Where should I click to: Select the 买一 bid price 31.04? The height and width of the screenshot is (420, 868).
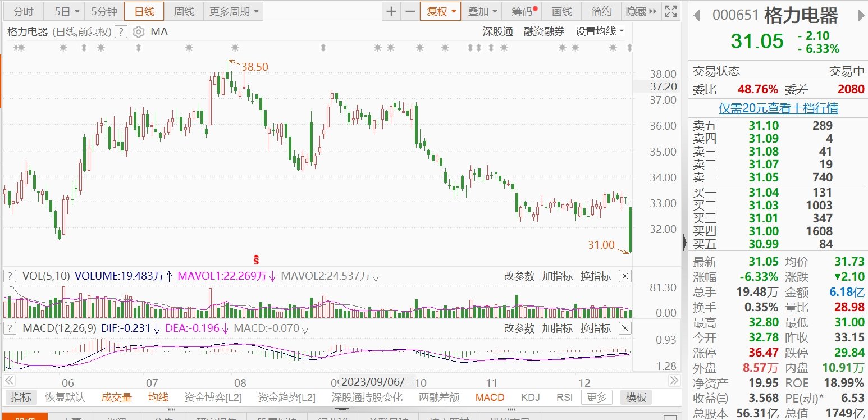(763, 193)
